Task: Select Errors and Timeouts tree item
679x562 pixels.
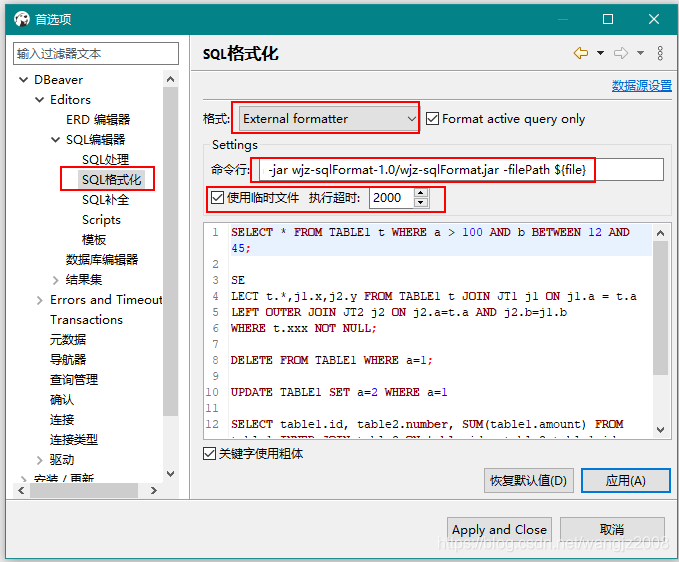Action: coord(105,300)
